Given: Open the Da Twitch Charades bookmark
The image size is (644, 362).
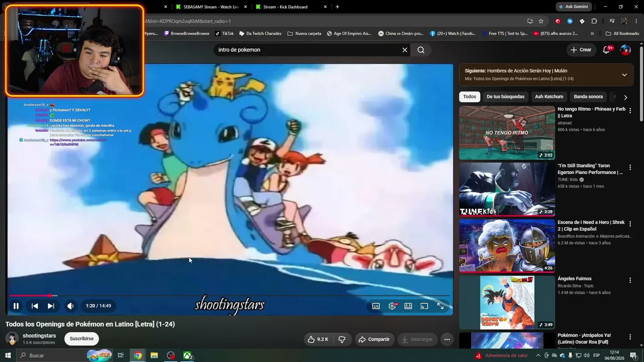Looking at the screenshot, I should tap(260, 34).
